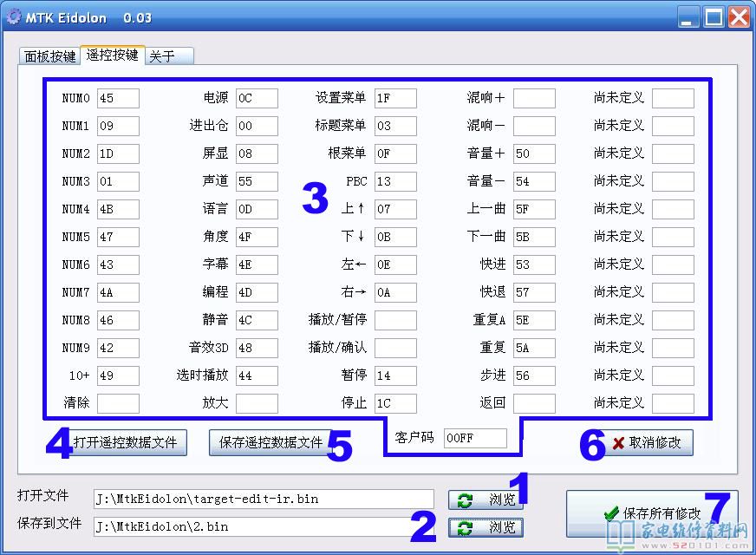Select the 右→ direction code field
The image size is (756, 555).
(396, 293)
